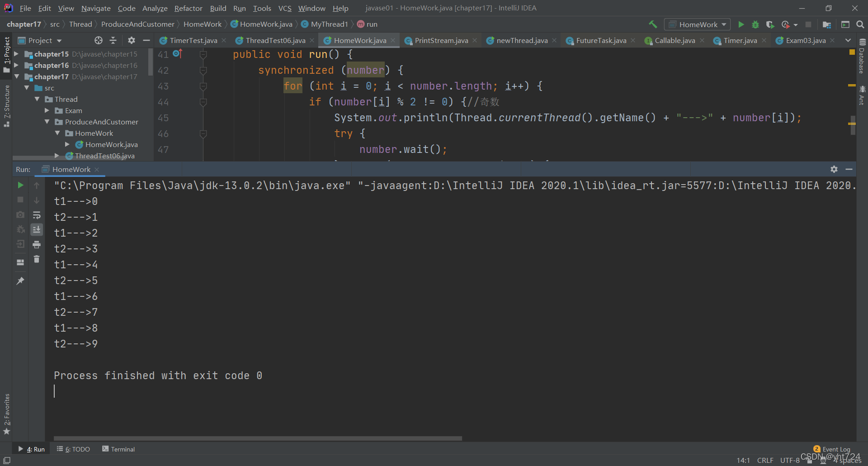Collapse the src folder node
This screenshot has height=466, width=868.
click(x=27, y=88)
